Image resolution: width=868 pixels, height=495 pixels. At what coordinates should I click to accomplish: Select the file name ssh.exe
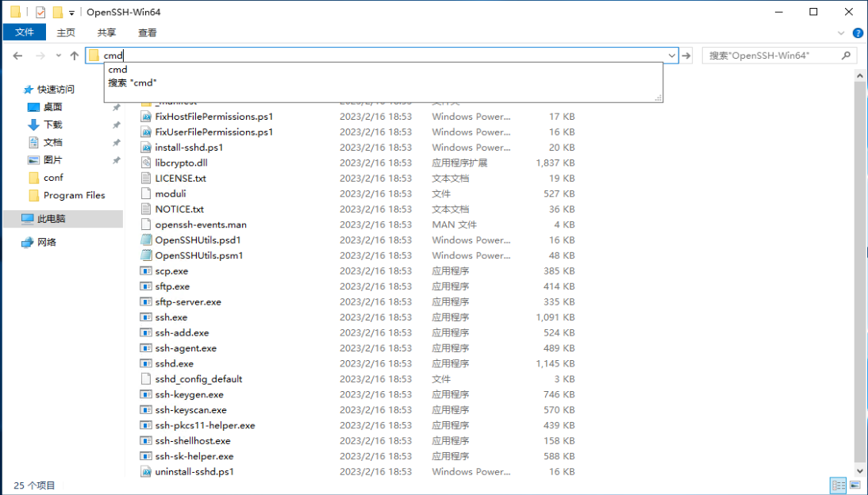click(171, 317)
